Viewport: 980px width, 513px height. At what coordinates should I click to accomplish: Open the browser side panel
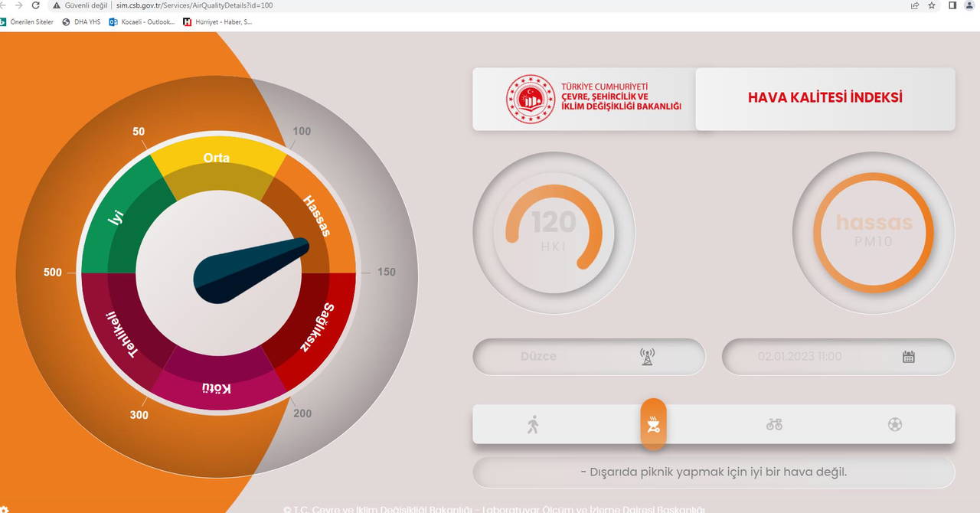point(953,5)
